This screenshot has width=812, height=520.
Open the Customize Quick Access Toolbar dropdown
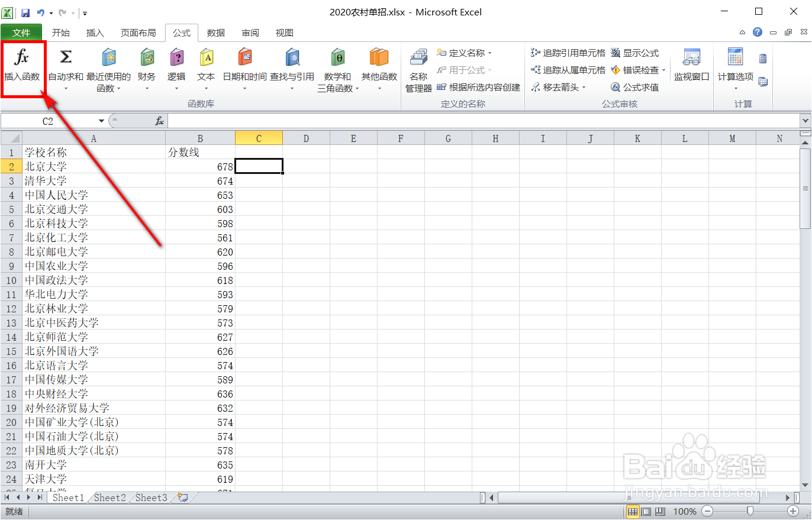85,12
